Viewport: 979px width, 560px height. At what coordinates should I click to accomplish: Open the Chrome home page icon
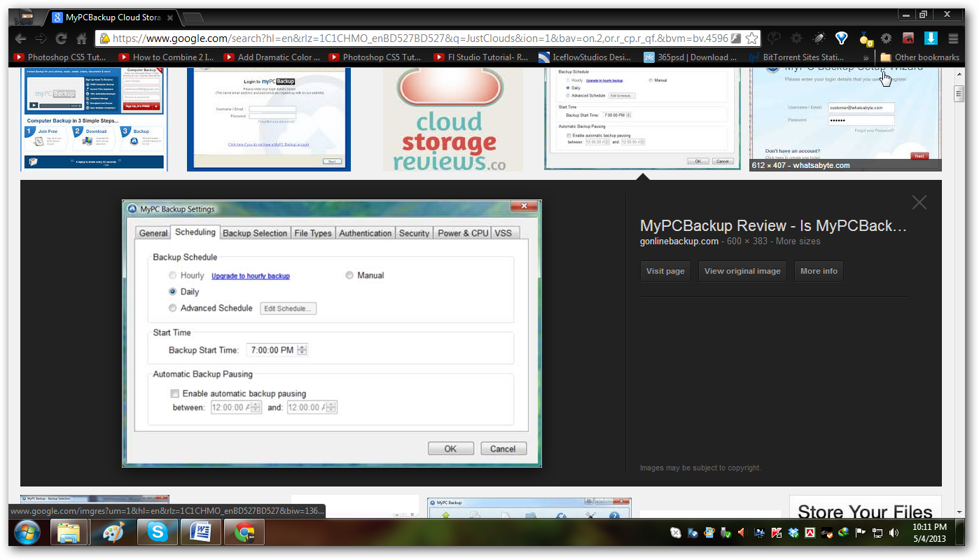82,38
